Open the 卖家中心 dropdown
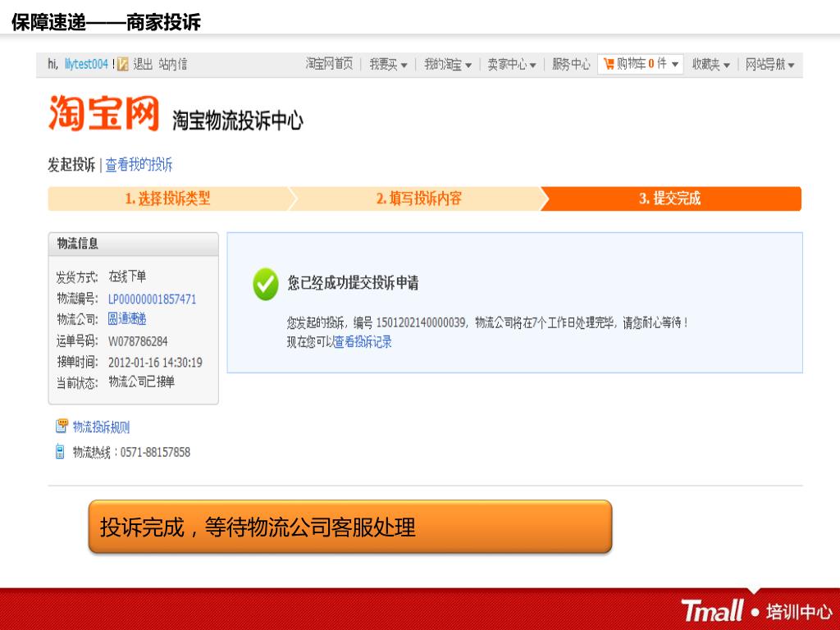Viewport: 840px width, 630px height. tap(512, 64)
